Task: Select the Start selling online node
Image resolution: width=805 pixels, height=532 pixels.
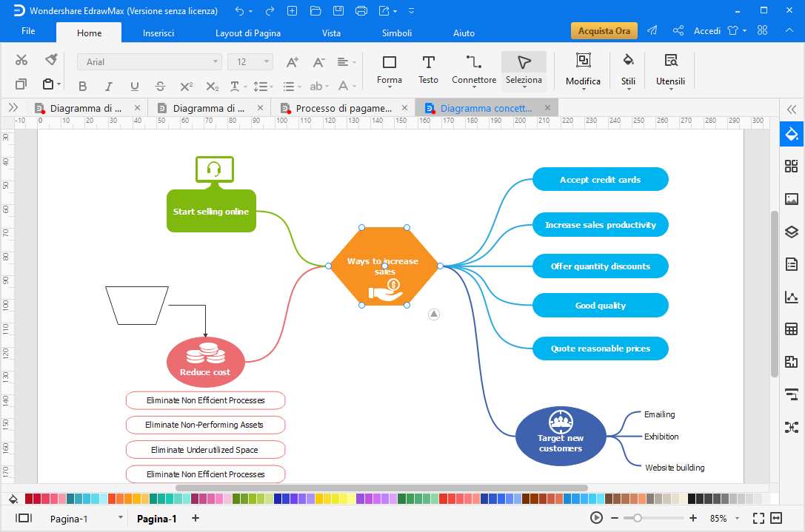Action: tap(211, 211)
